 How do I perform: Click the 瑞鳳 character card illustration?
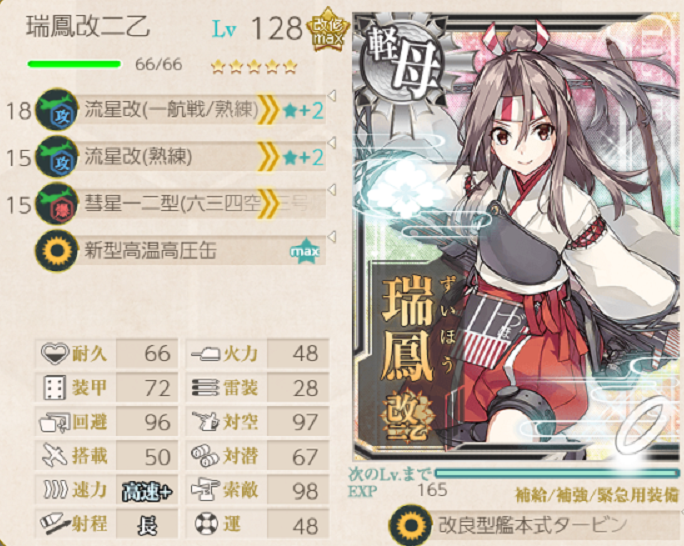(x=517, y=235)
